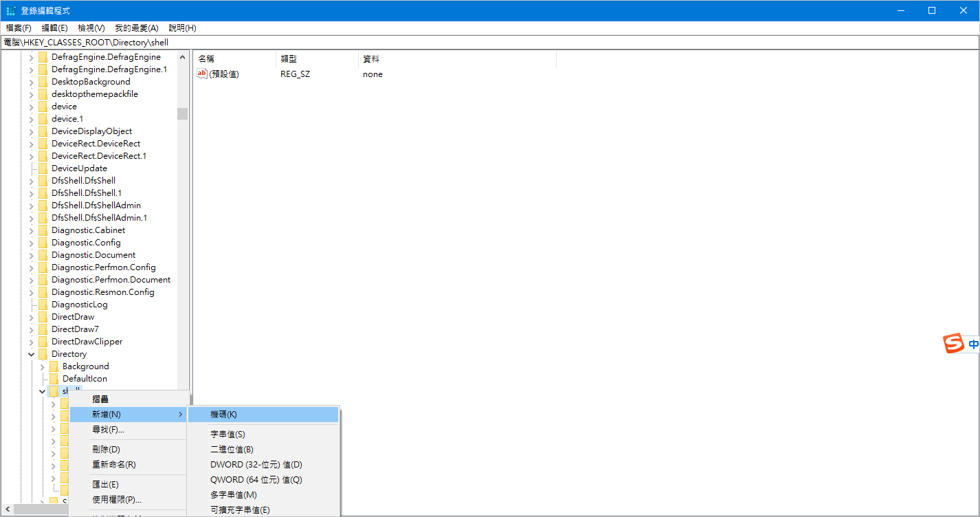This screenshot has width=980, height=517.
Task: Click the tree pane vertical scrollbar thumb
Action: tap(182, 113)
